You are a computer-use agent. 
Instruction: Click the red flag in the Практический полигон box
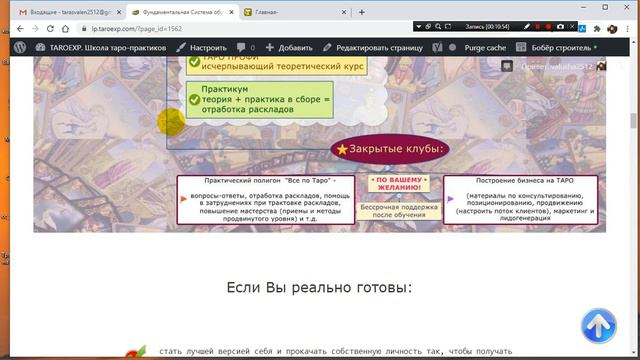[183, 199]
